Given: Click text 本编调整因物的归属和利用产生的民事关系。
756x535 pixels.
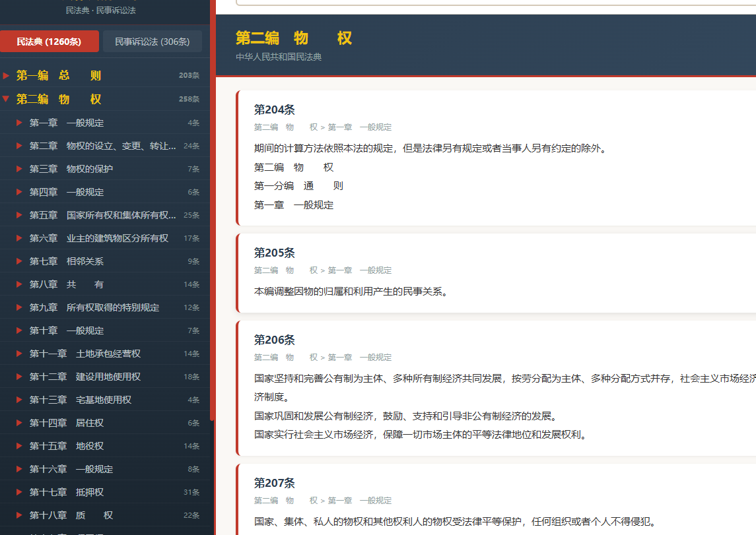Looking at the screenshot, I should click(x=353, y=292).
